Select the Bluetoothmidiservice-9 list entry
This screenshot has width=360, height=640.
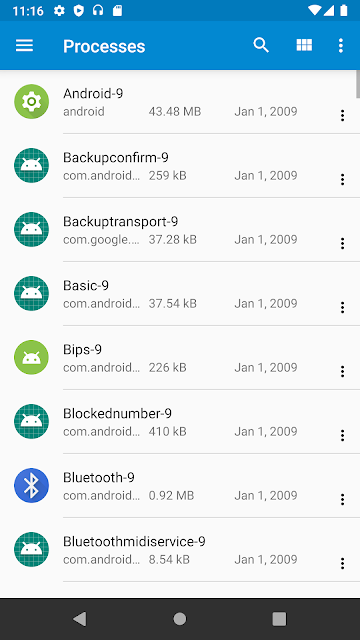point(180,550)
